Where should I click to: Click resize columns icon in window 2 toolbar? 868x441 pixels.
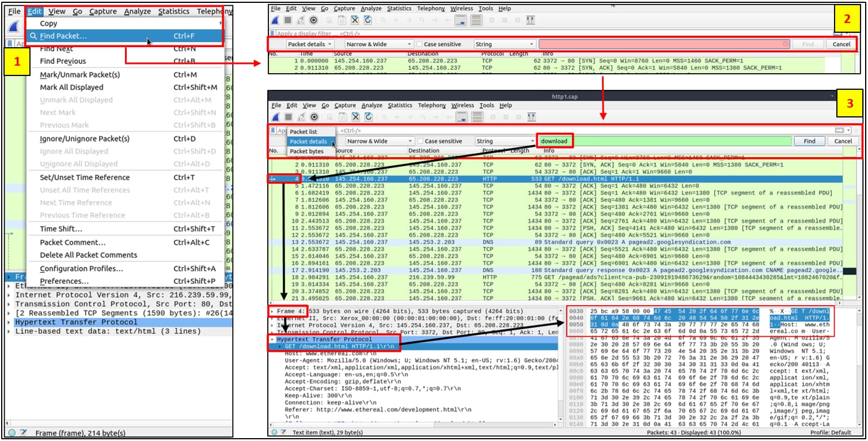click(531, 20)
